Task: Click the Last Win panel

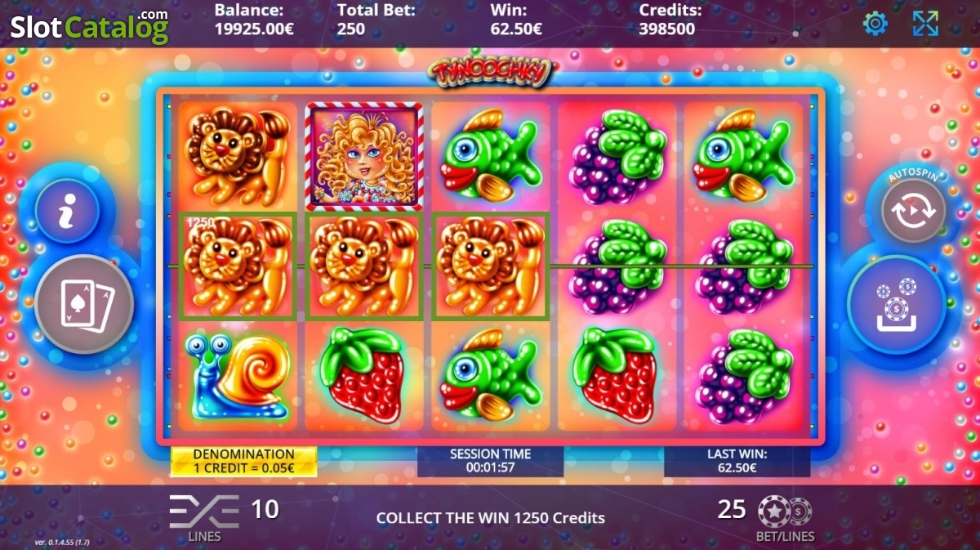Action: coord(737,462)
